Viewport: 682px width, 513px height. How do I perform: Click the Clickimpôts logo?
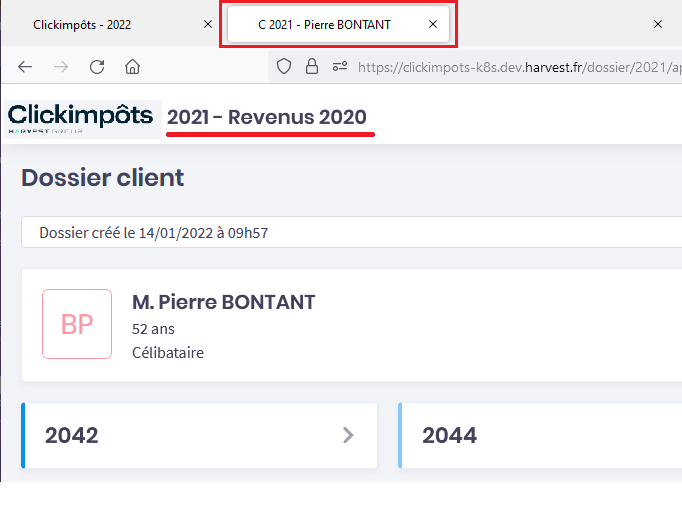81,118
